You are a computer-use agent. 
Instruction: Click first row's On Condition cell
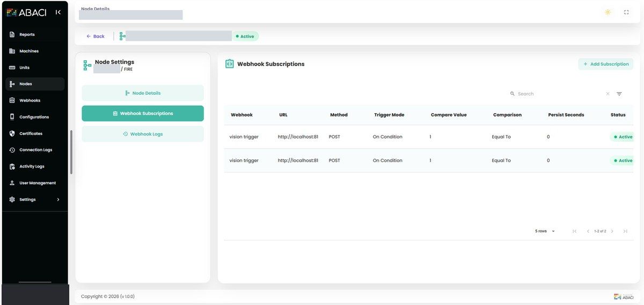(x=387, y=137)
